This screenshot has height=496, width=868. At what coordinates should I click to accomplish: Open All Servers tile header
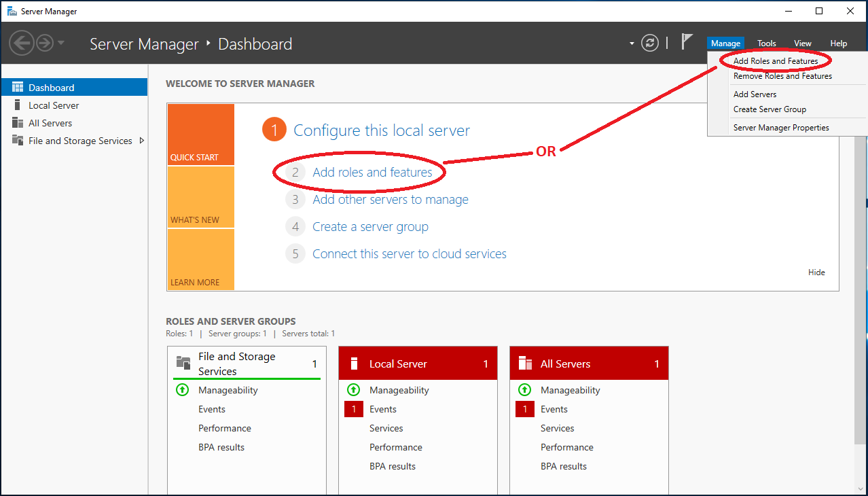[x=589, y=364]
